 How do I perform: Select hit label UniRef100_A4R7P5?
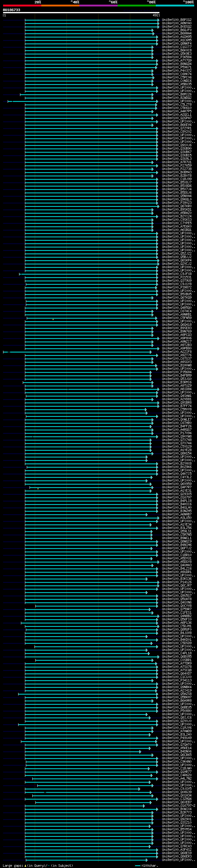(x=177, y=111)
